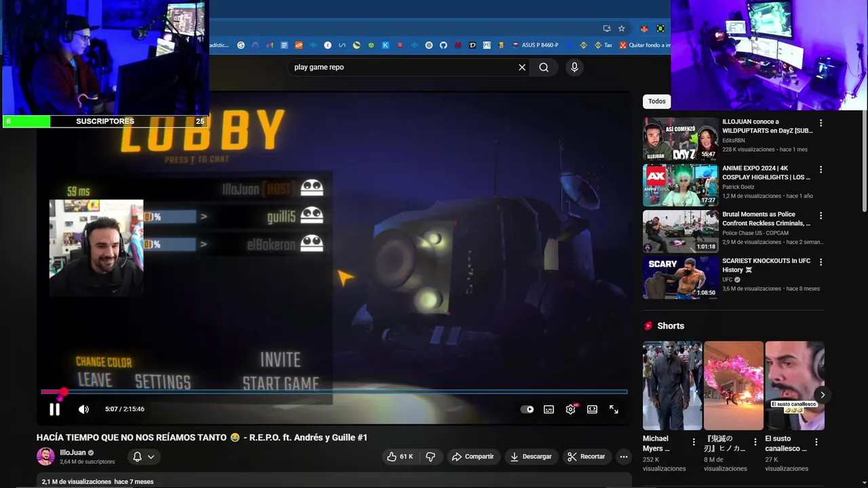This screenshot has width=868, height=488.
Task: Open SCARIEST KNOCKOUTS In UFC video
Action: coord(680,277)
